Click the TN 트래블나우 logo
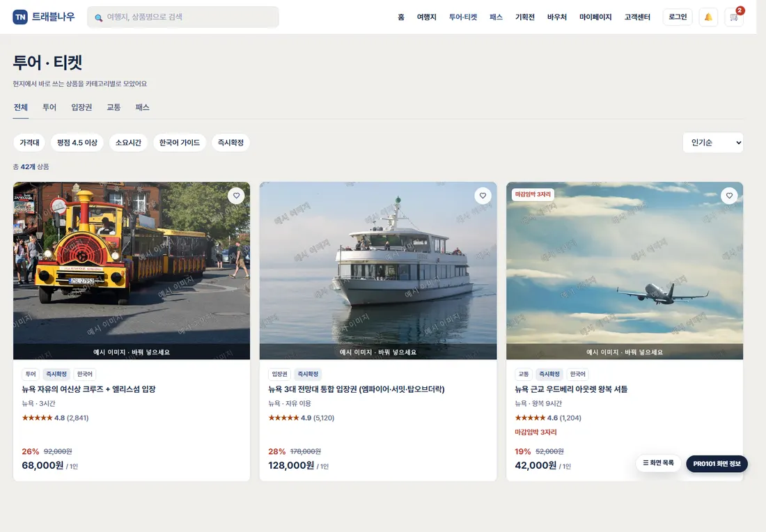This screenshot has height=532, width=766. point(43,17)
